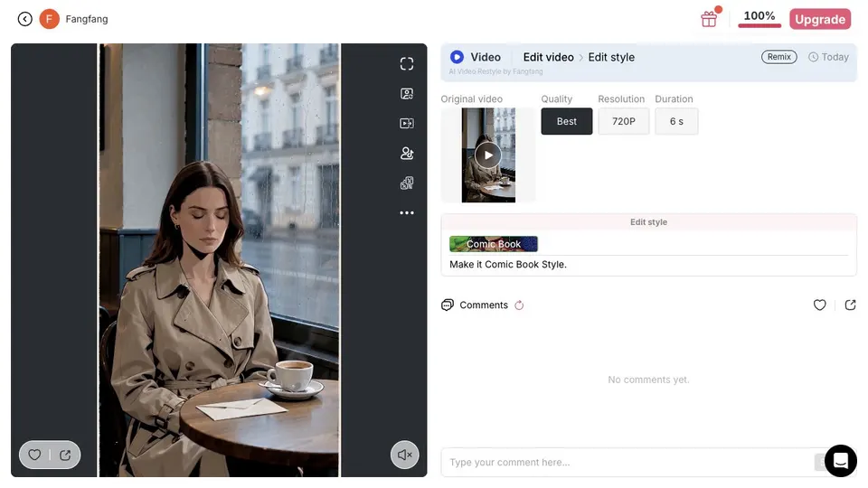Image resolution: width=868 pixels, height=488 pixels.
Task: Go back using the back arrow
Action: (25, 19)
